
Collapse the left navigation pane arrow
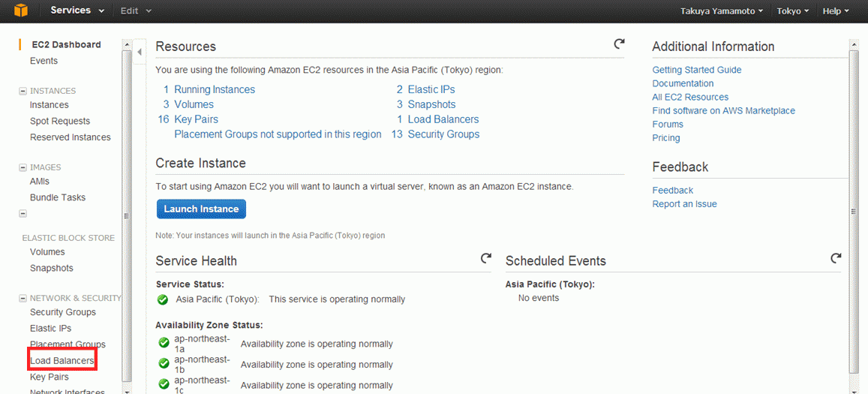click(140, 52)
